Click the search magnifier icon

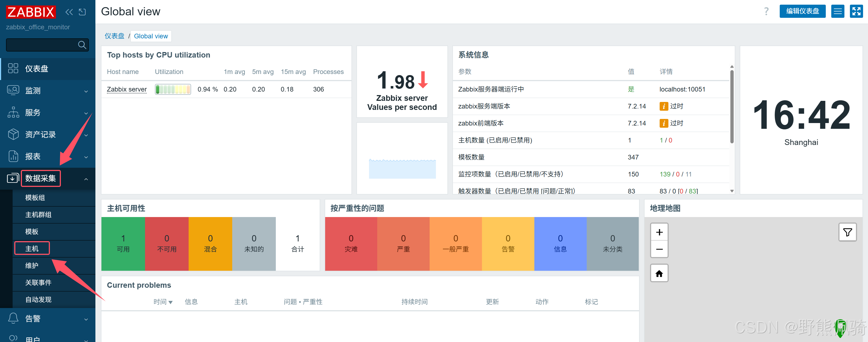click(x=82, y=45)
